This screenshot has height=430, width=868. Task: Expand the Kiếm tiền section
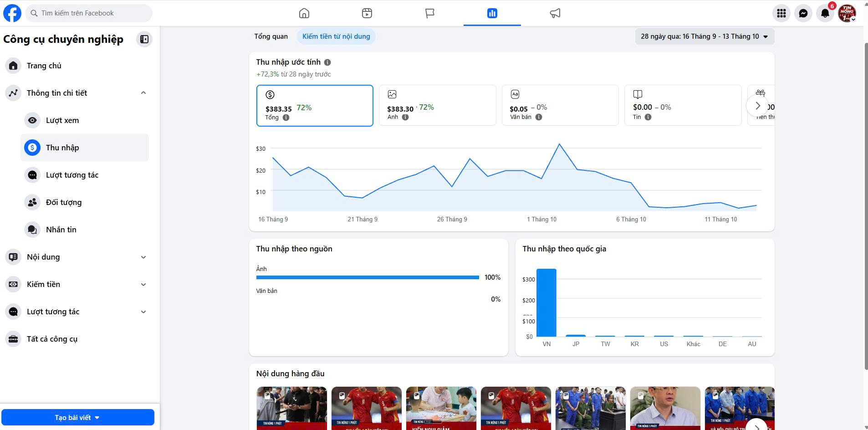point(143,284)
